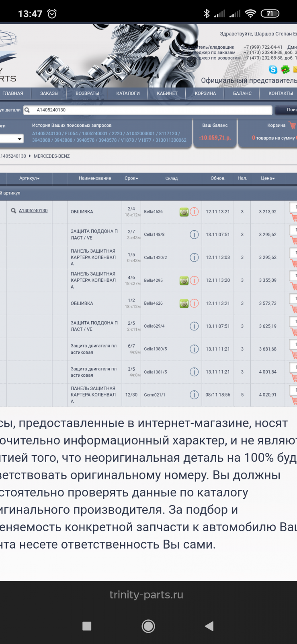The height and width of the screenshot is (644, 297).
Task: Focus the part number search field
Action: tap(153, 110)
